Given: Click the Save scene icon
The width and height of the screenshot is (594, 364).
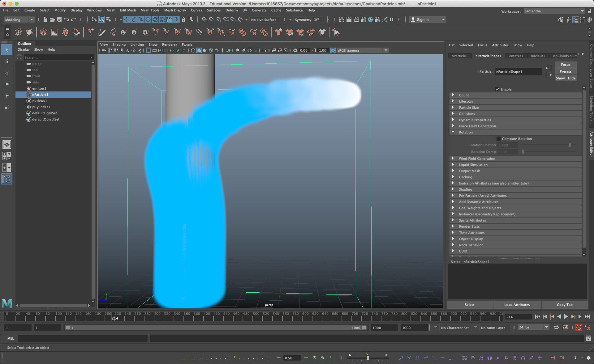Looking at the screenshot, I should [59, 19].
